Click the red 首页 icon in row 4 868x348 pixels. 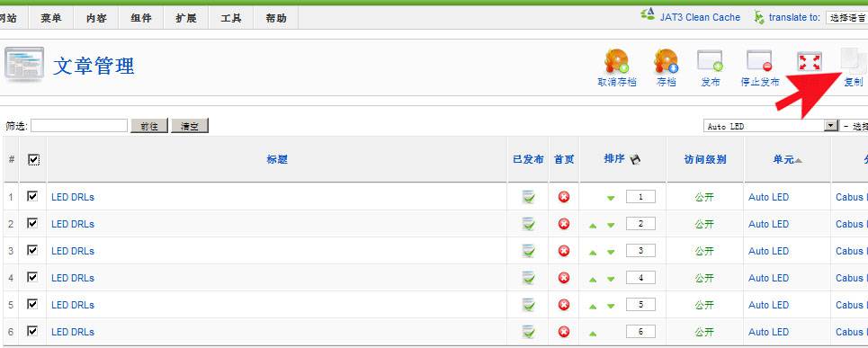click(x=564, y=278)
